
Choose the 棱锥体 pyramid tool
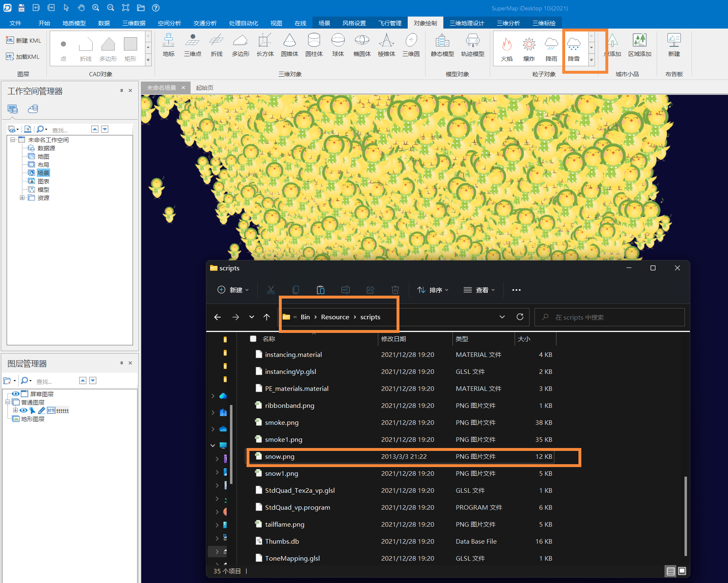click(387, 46)
